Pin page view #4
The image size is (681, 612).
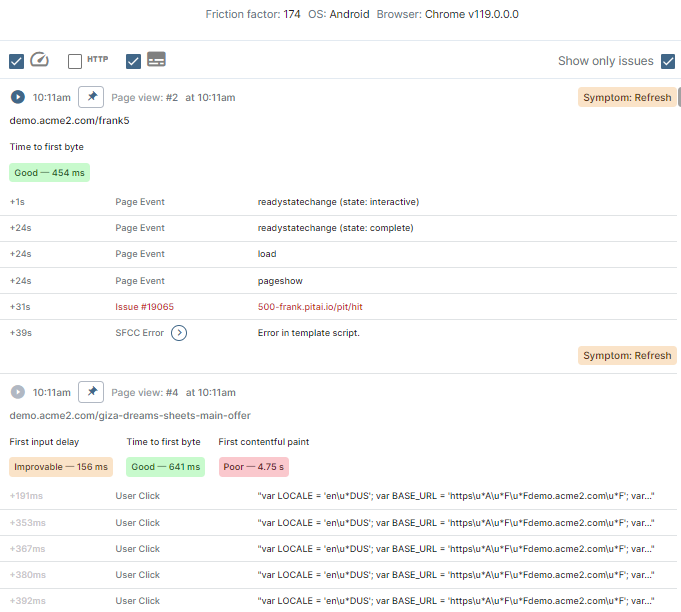[x=91, y=392]
